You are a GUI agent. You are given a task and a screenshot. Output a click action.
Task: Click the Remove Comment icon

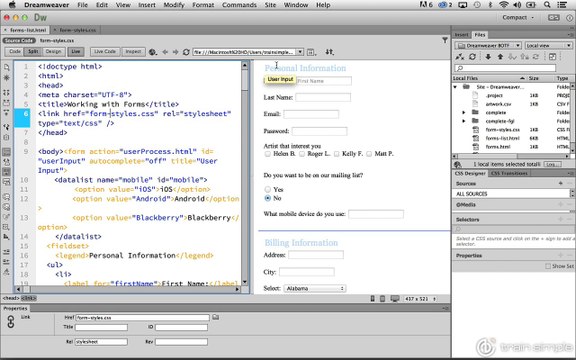(x=7, y=207)
